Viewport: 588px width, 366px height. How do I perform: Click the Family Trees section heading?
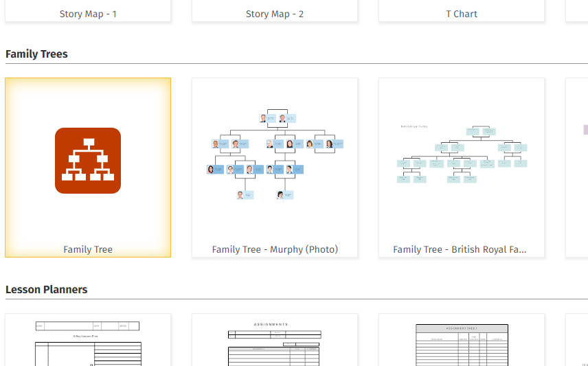pos(37,54)
